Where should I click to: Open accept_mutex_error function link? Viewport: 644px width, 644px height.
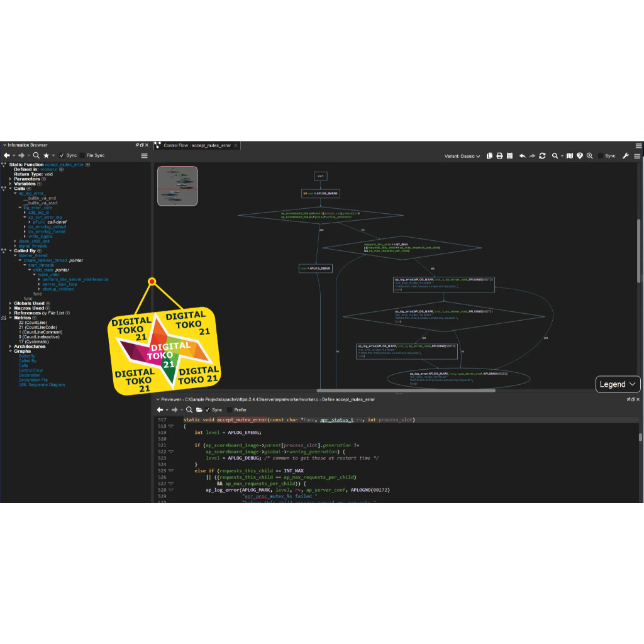tap(64, 165)
